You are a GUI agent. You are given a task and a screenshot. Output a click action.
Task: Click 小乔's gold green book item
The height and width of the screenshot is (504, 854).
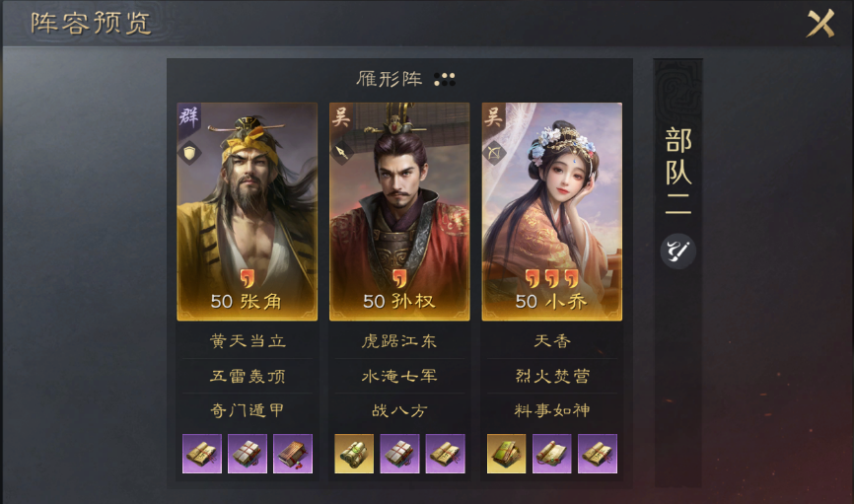click(507, 454)
